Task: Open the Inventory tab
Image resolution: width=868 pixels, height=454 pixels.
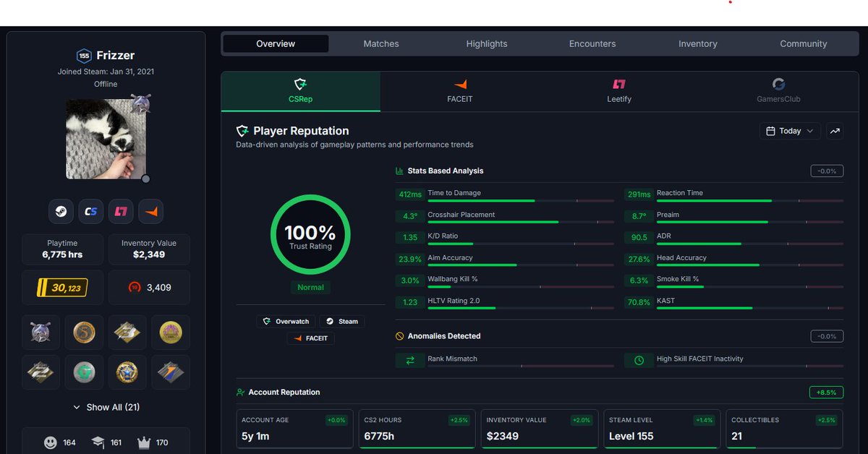Action: (x=698, y=44)
